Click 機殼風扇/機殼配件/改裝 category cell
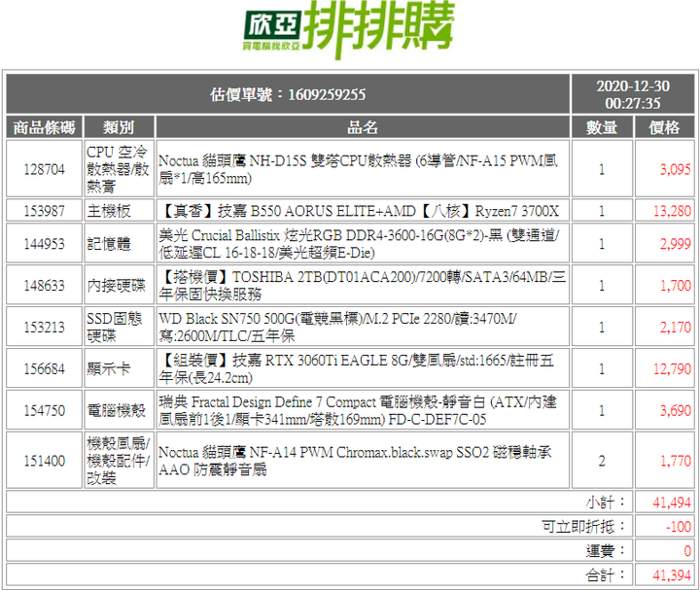 119,460
